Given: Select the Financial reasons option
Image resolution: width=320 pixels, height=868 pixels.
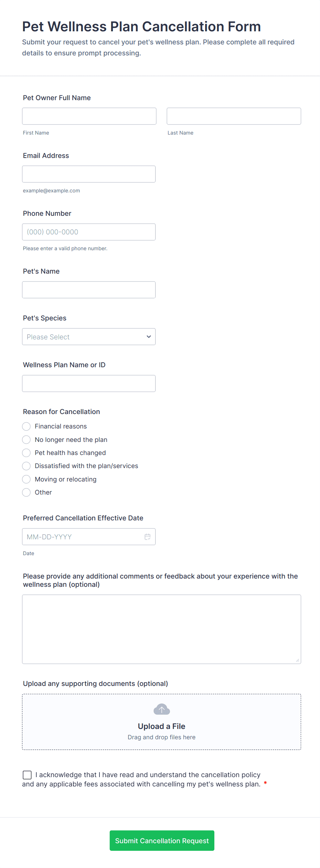Looking at the screenshot, I should pyautogui.click(x=26, y=426).
